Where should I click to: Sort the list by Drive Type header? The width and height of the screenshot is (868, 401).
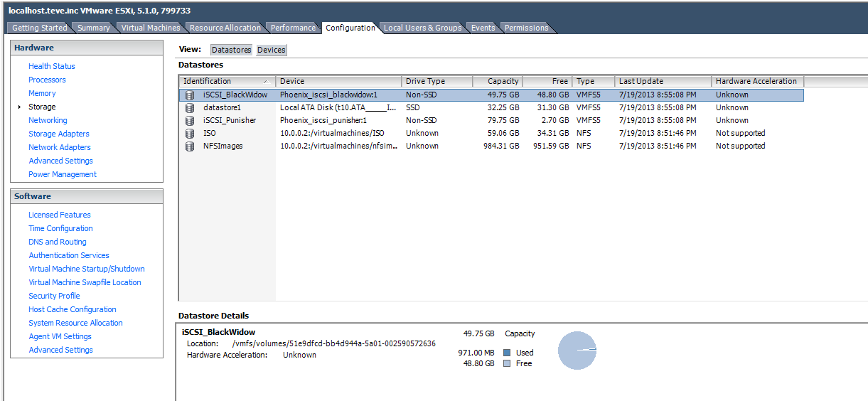(x=436, y=81)
